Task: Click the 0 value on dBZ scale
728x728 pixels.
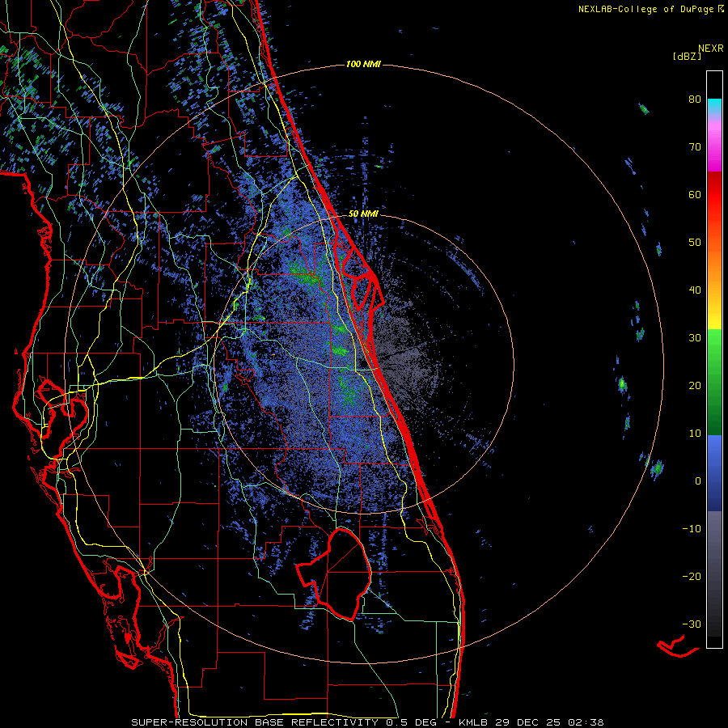Action: click(x=698, y=481)
